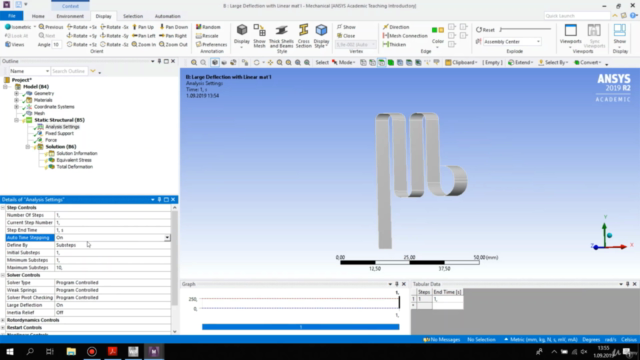Switch to the Automation tab

[167, 16]
